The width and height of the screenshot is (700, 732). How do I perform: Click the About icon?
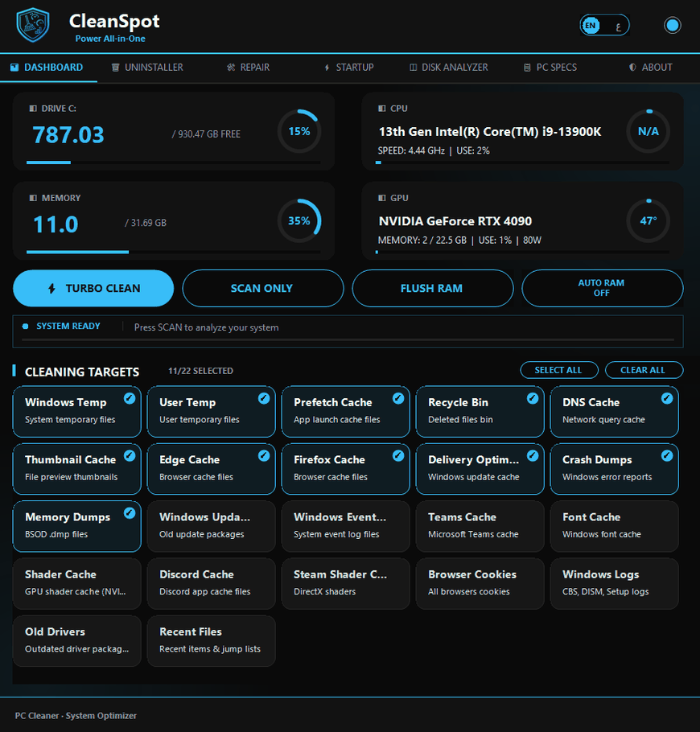pyautogui.click(x=632, y=68)
